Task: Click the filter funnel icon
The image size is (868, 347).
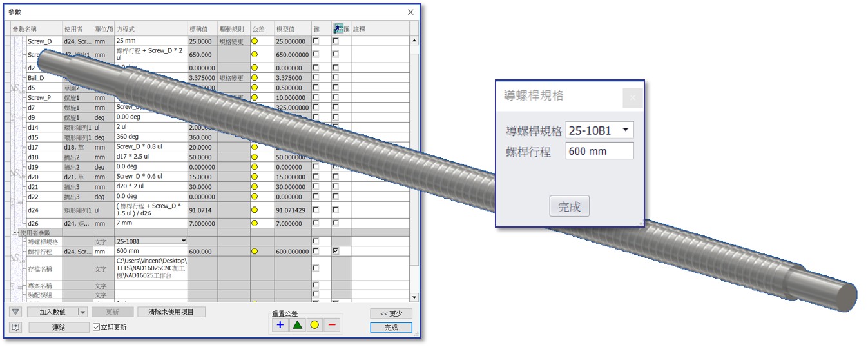Action: [16, 312]
